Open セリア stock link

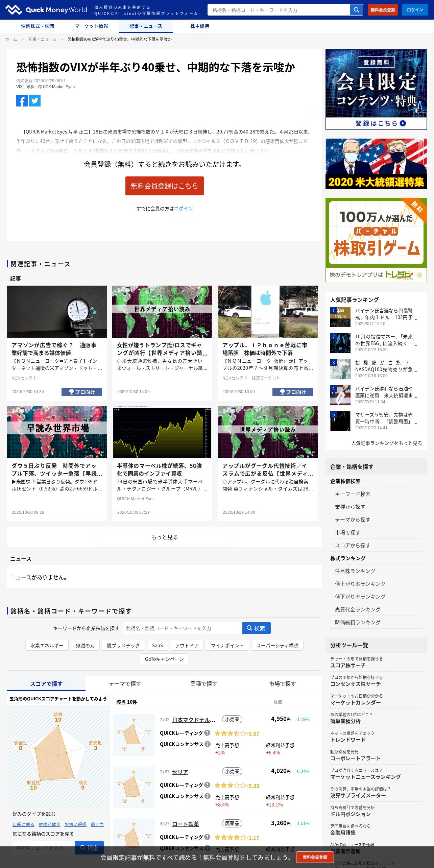pos(180,772)
